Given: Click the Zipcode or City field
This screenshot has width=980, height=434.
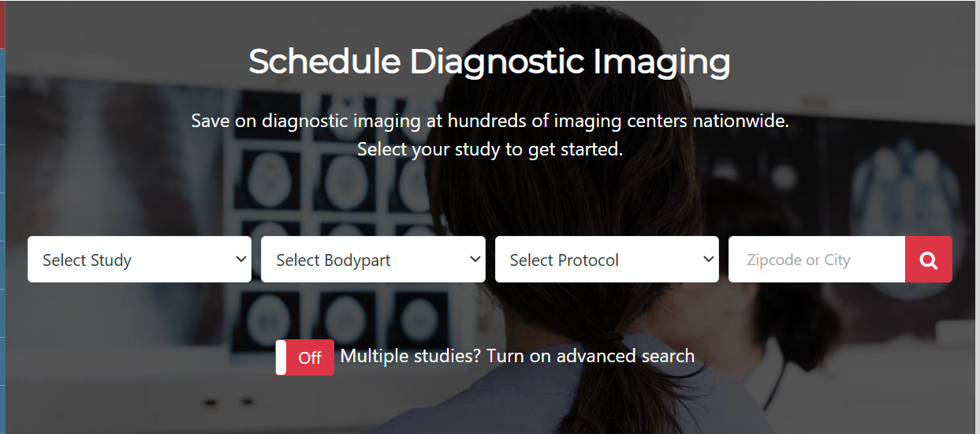Looking at the screenshot, I should point(816,260).
